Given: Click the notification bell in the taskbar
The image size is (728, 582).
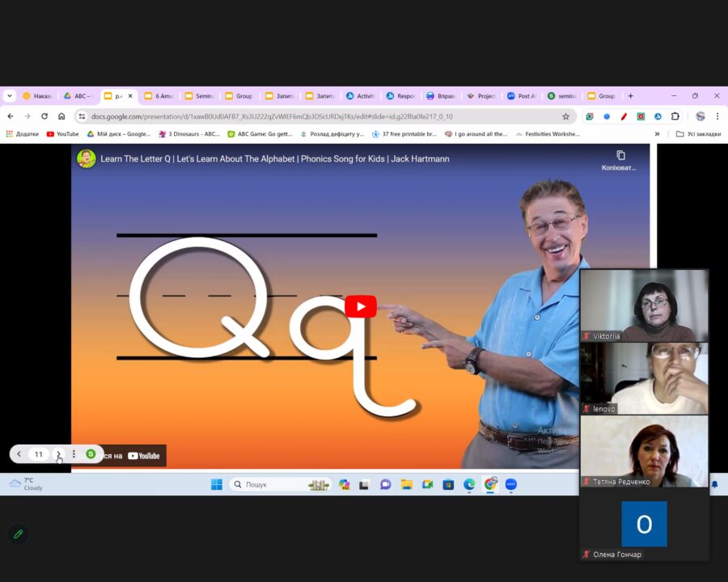Looking at the screenshot, I should pyautogui.click(x=714, y=484).
